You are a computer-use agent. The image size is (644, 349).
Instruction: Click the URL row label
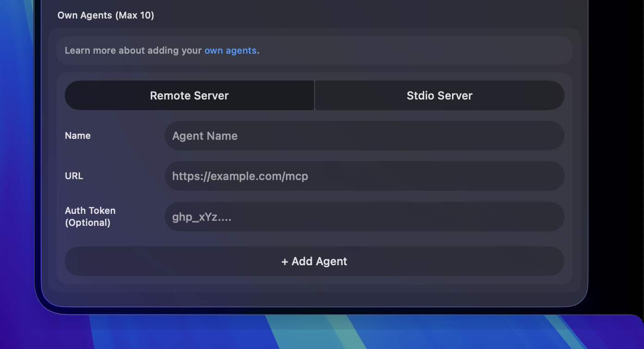[x=74, y=176]
